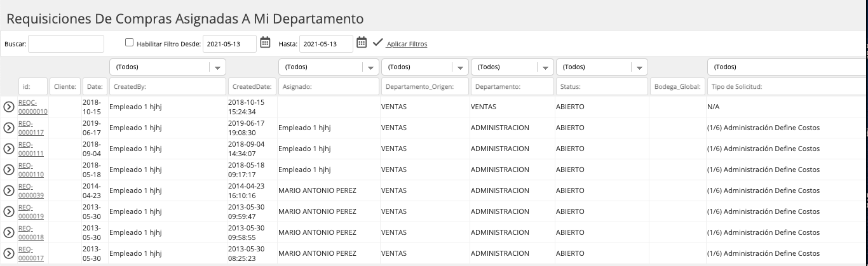Select created date 2013-05-30 08:25:23
This screenshot has width=868, height=266.
246,253
